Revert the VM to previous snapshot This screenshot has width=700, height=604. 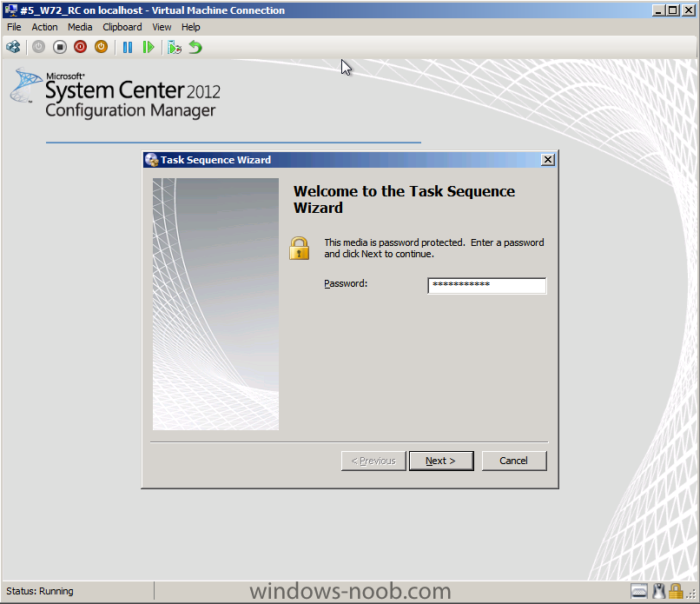195,47
